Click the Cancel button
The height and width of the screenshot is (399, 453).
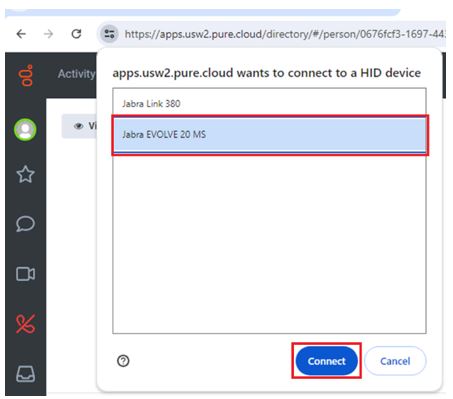click(x=395, y=361)
